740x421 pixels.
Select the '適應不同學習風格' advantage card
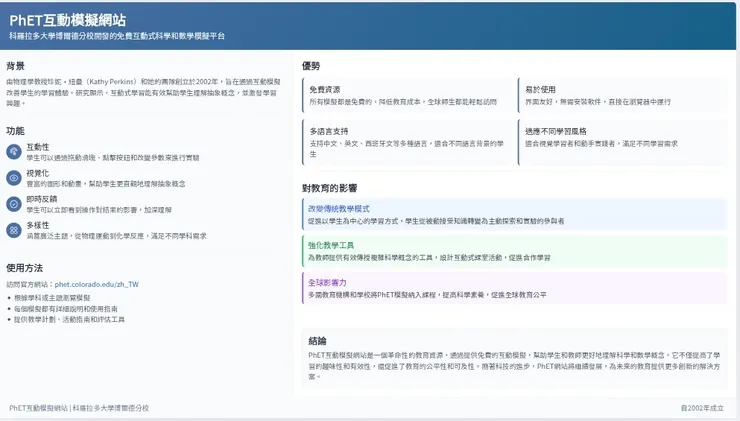click(x=622, y=142)
